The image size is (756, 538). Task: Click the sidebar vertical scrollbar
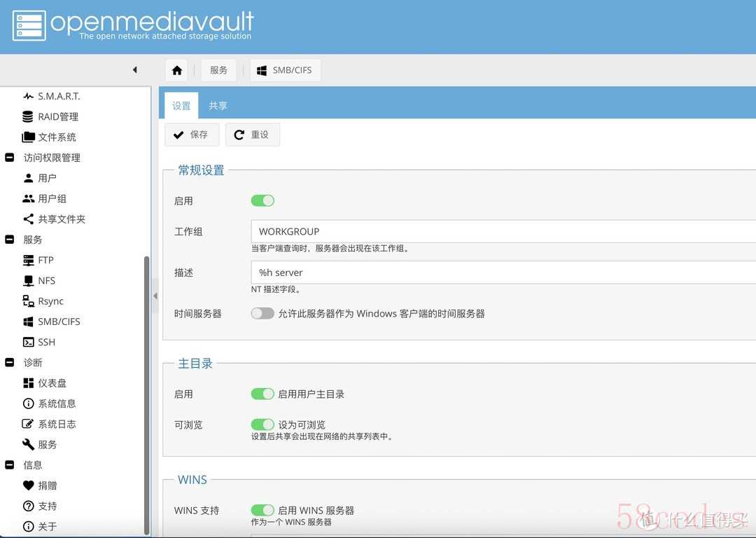[146, 396]
